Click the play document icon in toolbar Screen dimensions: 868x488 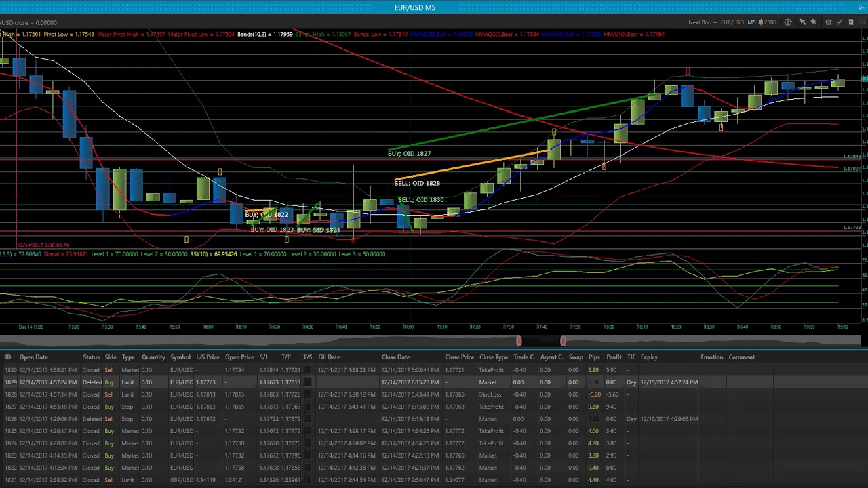tap(851, 22)
